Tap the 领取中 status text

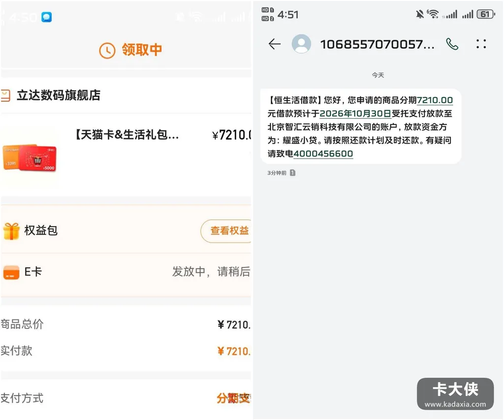pos(142,50)
